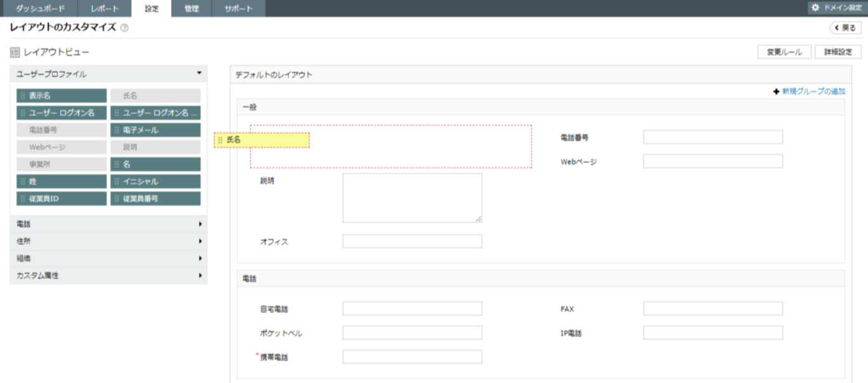
Task: Click the 戻る back button
Action: tap(845, 28)
